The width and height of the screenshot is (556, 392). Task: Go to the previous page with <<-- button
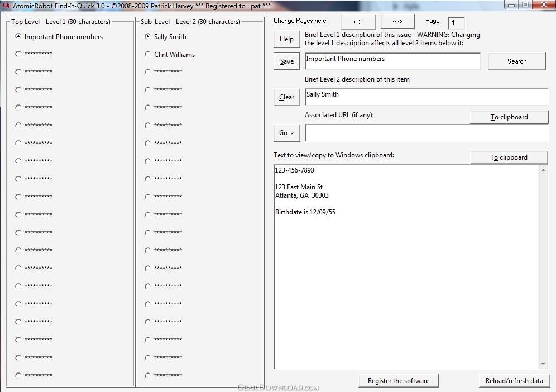(x=358, y=22)
